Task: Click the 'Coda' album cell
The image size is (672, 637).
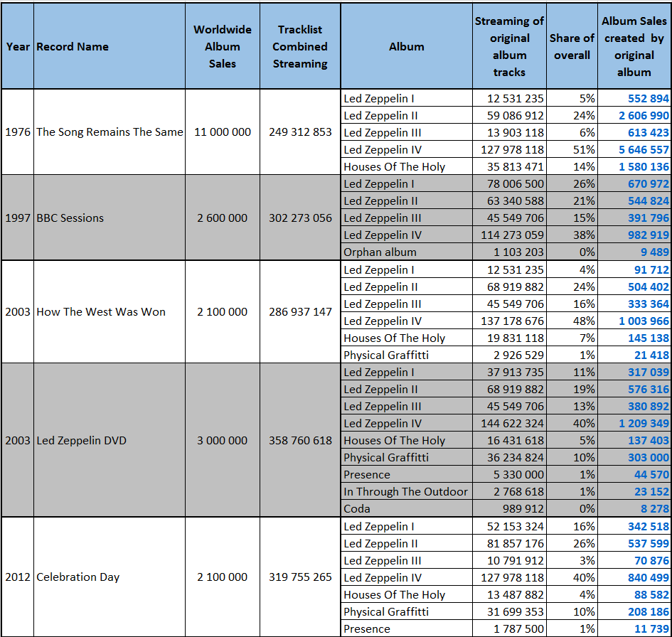Action: coord(406,508)
